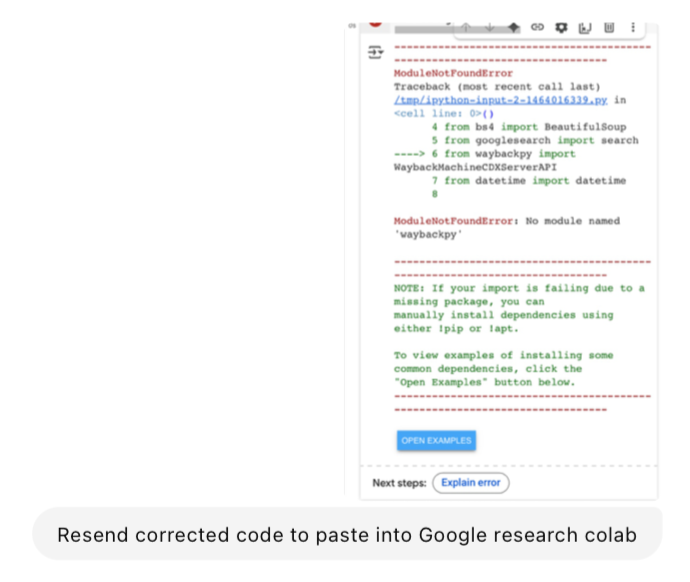Click the 'No module named' error message
Viewport: 690px width, 582px height.
click(507, 227)
